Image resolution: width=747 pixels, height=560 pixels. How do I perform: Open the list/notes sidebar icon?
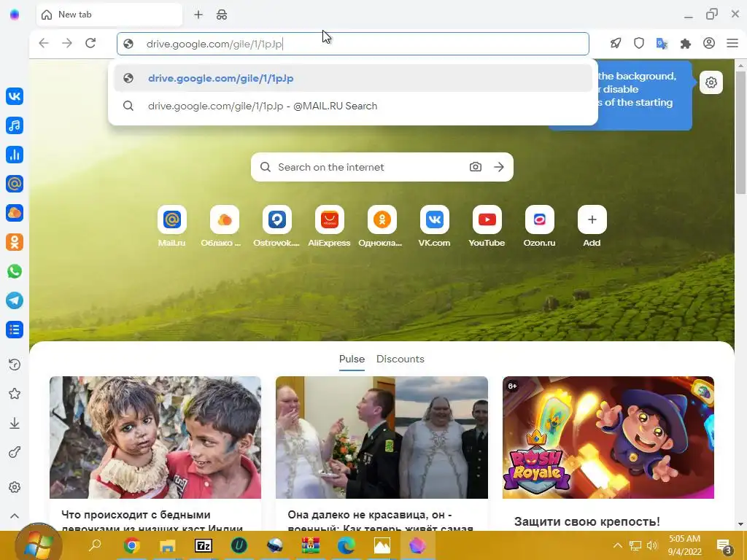point(15,330)
